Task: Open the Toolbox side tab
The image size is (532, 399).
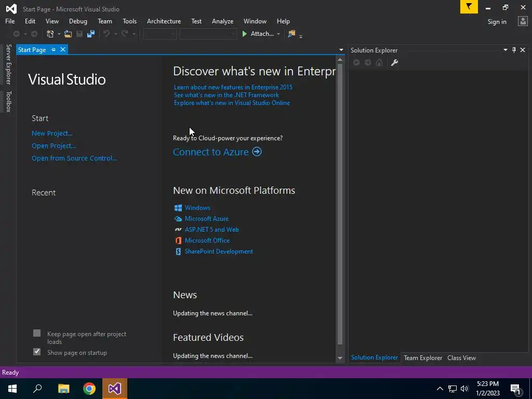Action: (x=8, y=101)
